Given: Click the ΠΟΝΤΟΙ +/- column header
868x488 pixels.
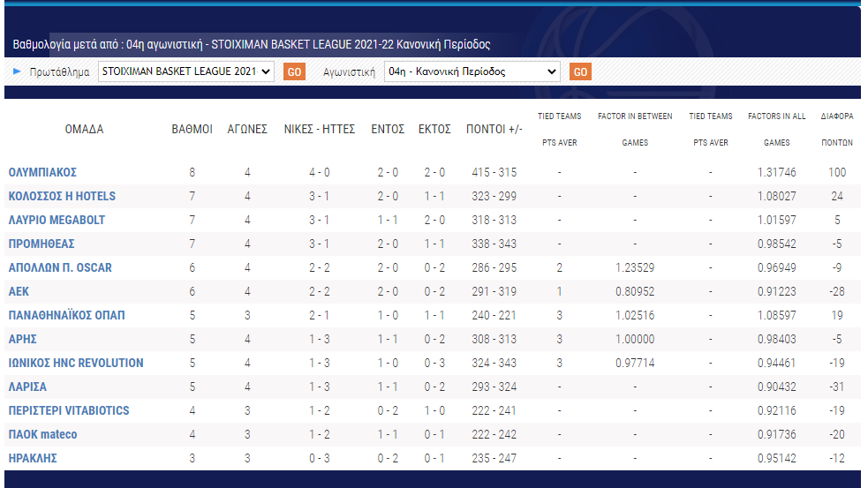Looking at the screenshot, I should pyautogui.click(x=494, y=129).
